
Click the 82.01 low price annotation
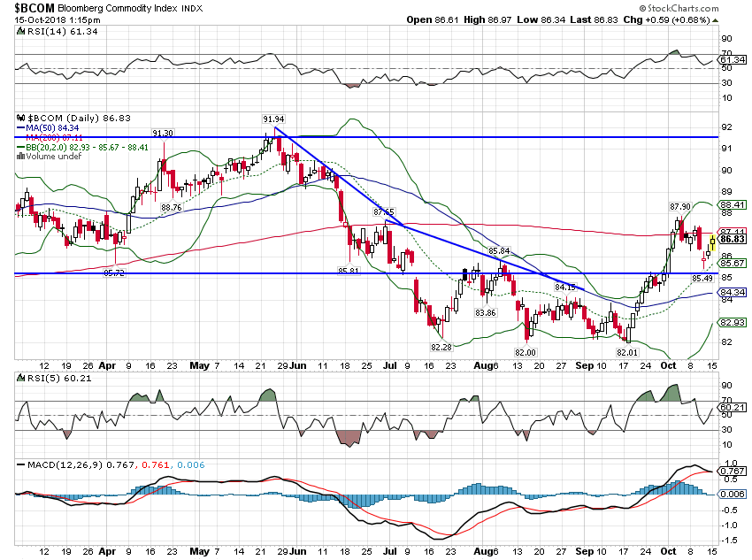coord(627,352)
